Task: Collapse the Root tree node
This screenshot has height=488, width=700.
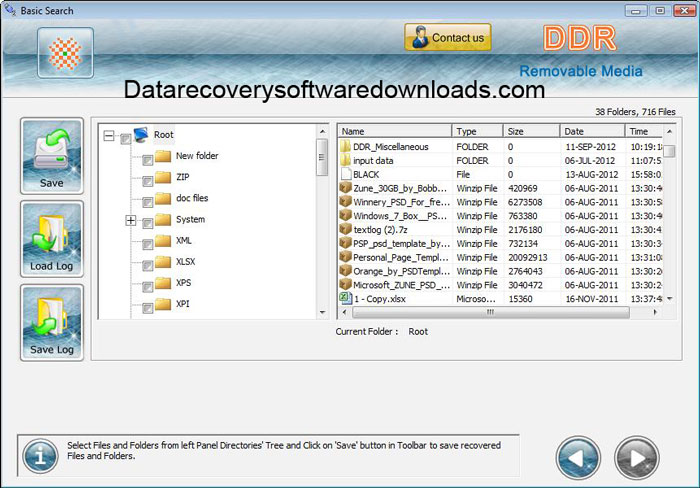Action: [108, 135]
